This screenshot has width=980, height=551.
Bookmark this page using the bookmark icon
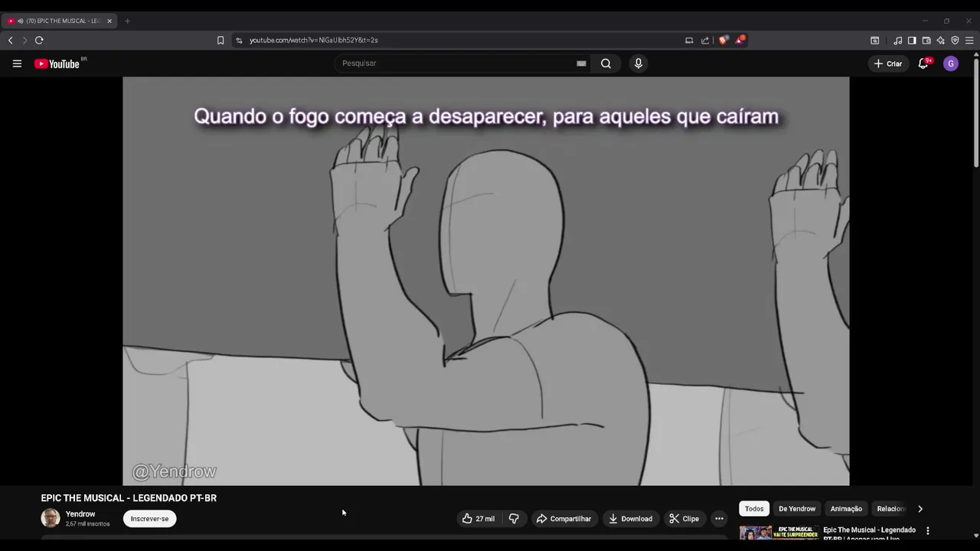pos(220,40)
